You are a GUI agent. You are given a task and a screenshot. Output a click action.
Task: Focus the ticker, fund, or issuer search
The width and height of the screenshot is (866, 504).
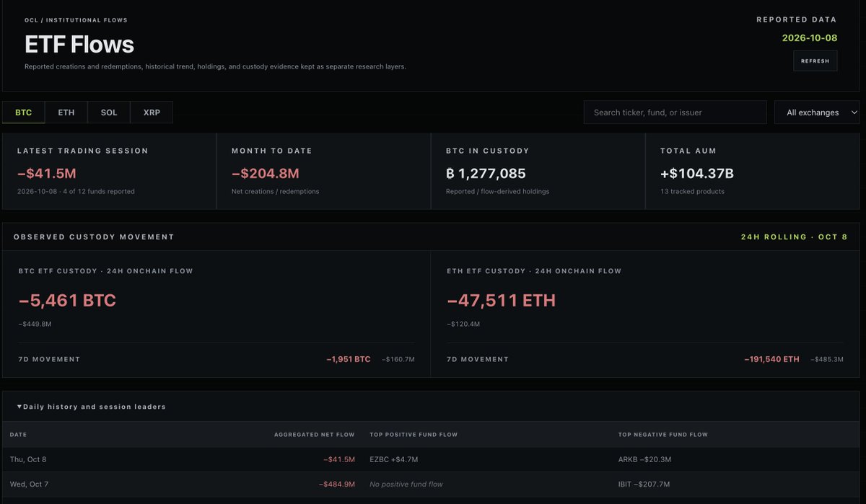tap(675, 112)
